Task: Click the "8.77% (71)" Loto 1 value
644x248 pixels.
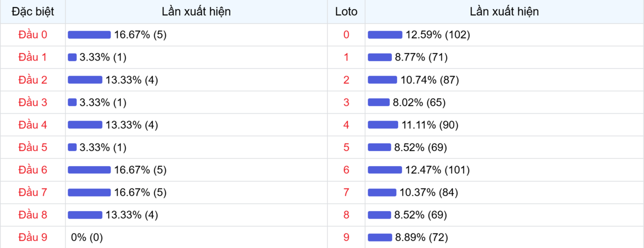Action: [x=421, y=57]
